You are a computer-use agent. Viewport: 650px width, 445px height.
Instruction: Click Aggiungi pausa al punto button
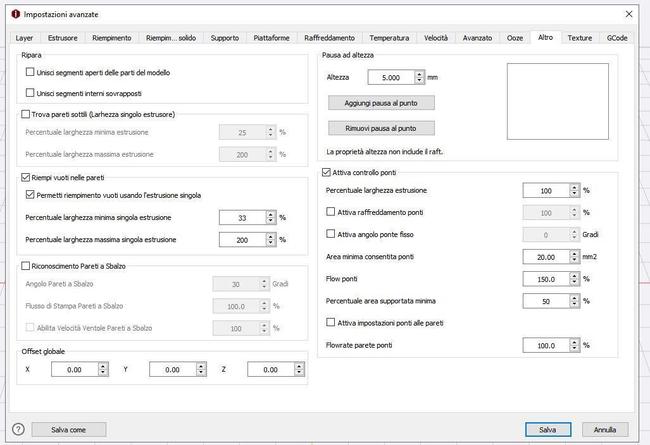(x=381, y=103)
